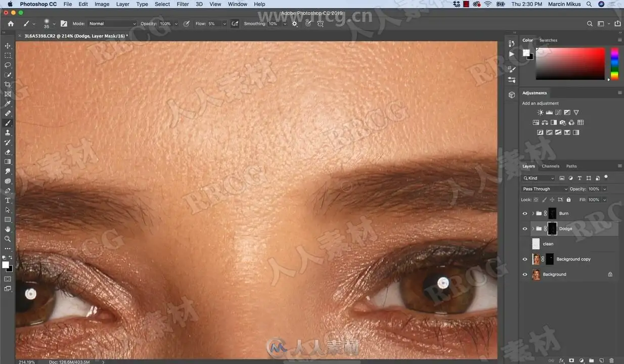624x364 pixels.
Task: Expand the Burn group
Action: [x=533, y=213]
